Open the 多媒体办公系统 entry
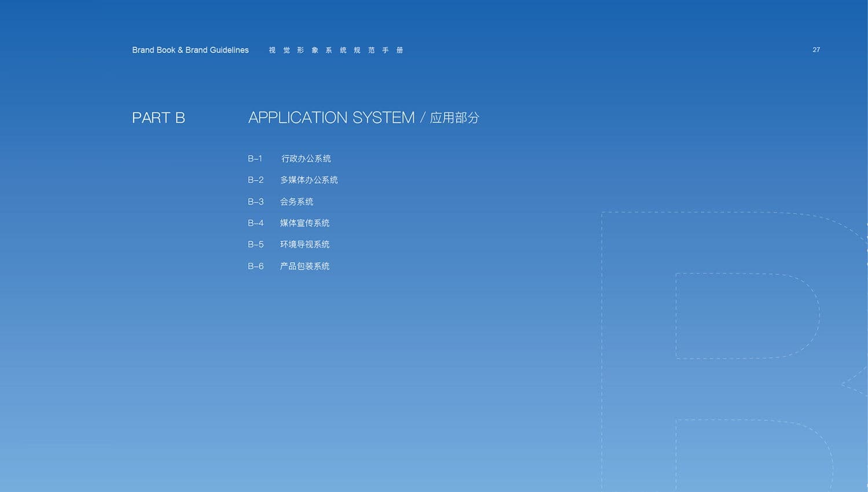This screenshot has height=492, width=868. tap(308, 180)
